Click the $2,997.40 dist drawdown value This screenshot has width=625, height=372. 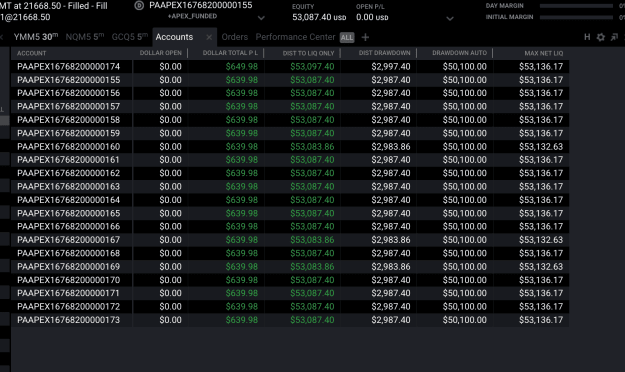(x=391, y=67)
